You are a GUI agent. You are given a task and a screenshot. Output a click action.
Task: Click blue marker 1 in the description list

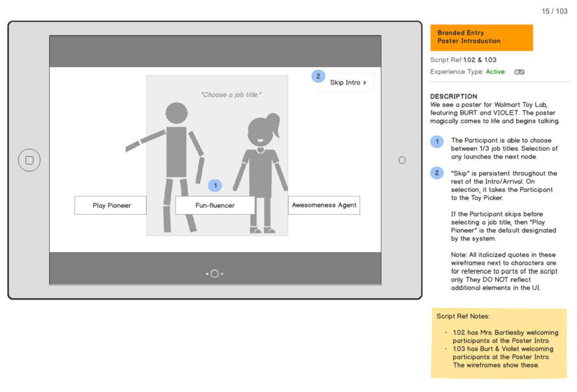(x=437, y=142)
